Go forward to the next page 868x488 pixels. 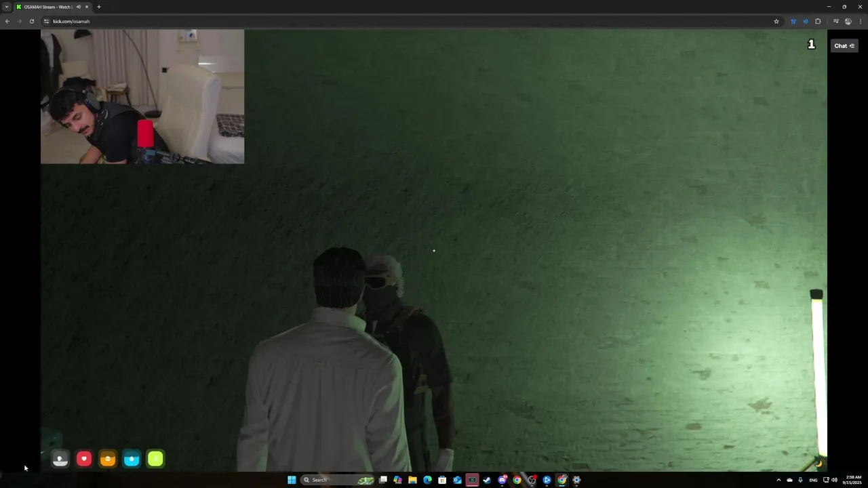click(x=19, y=21)
